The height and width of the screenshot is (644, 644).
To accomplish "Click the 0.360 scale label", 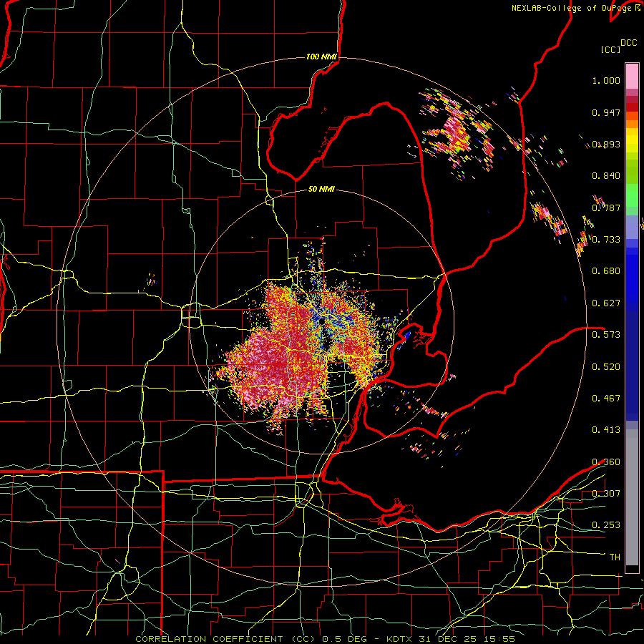I will tap(606, 462).
